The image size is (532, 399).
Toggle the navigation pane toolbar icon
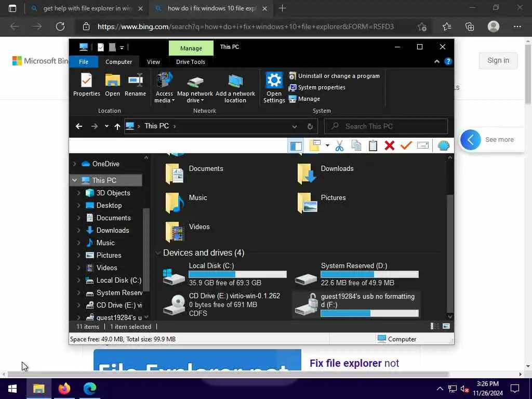click(296, 146)
